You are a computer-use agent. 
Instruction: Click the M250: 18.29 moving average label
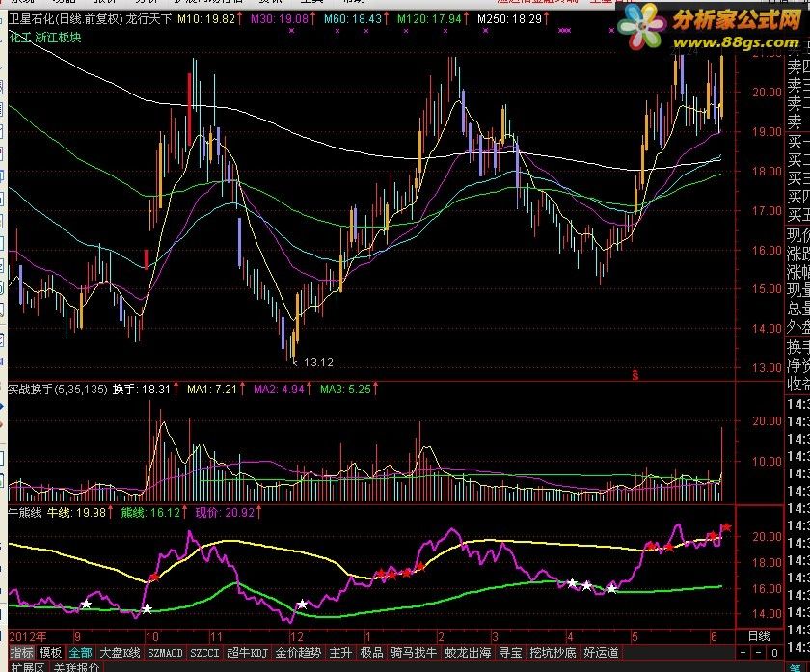coord(509,19)
